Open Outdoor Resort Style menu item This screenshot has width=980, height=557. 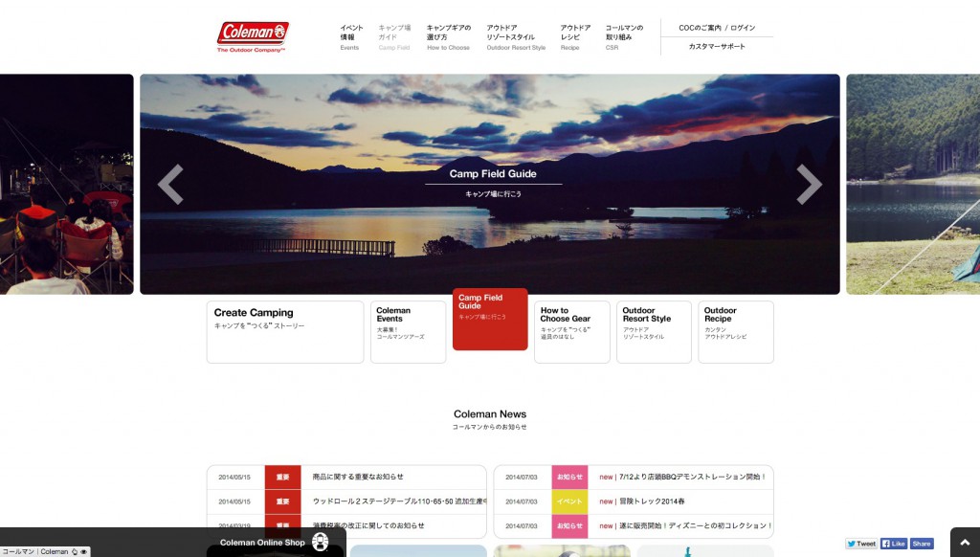(516, 37)
